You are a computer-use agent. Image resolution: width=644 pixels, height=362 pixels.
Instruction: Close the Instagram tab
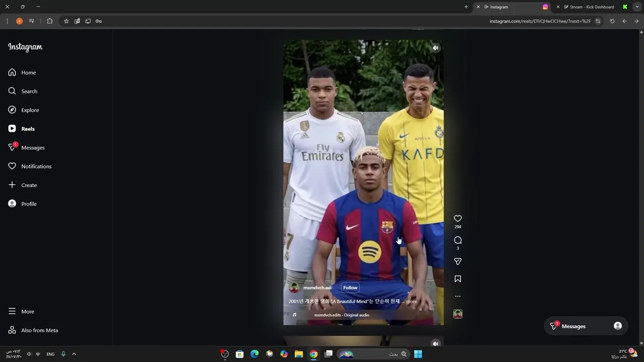tap(478, 7)
